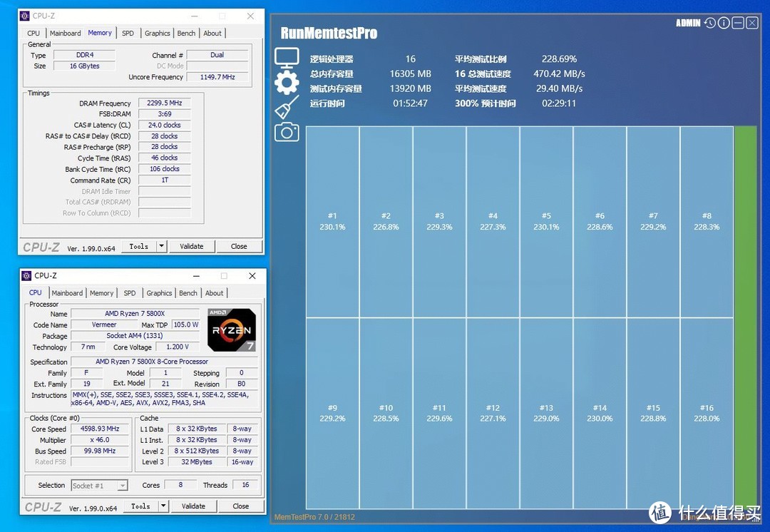Select memtest instance tile #3 229.3%
770x532 pixels.
[x=439, y=222]
